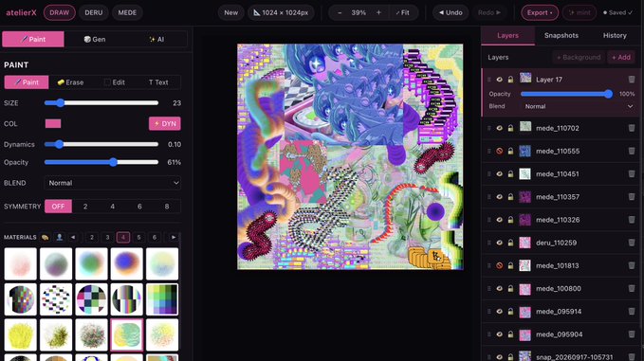Go to previous materials page arrow
Image resolution: width=644 pixels, height=361 pixels.
point(73,237)
